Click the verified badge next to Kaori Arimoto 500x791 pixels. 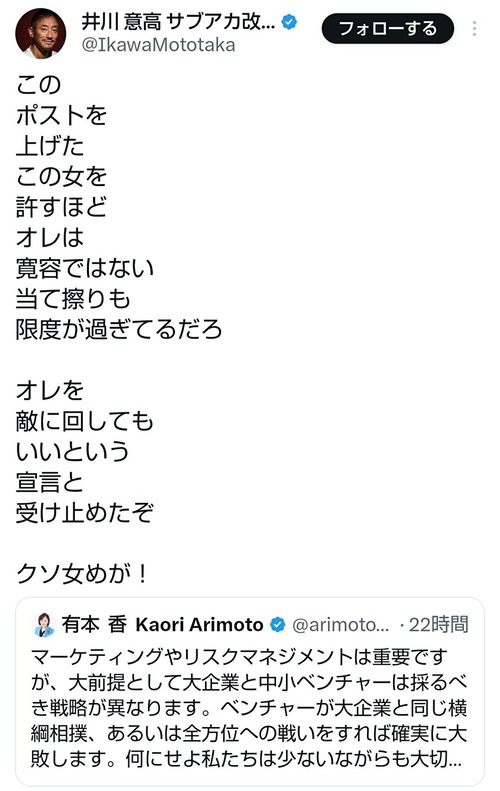[277, 625]
